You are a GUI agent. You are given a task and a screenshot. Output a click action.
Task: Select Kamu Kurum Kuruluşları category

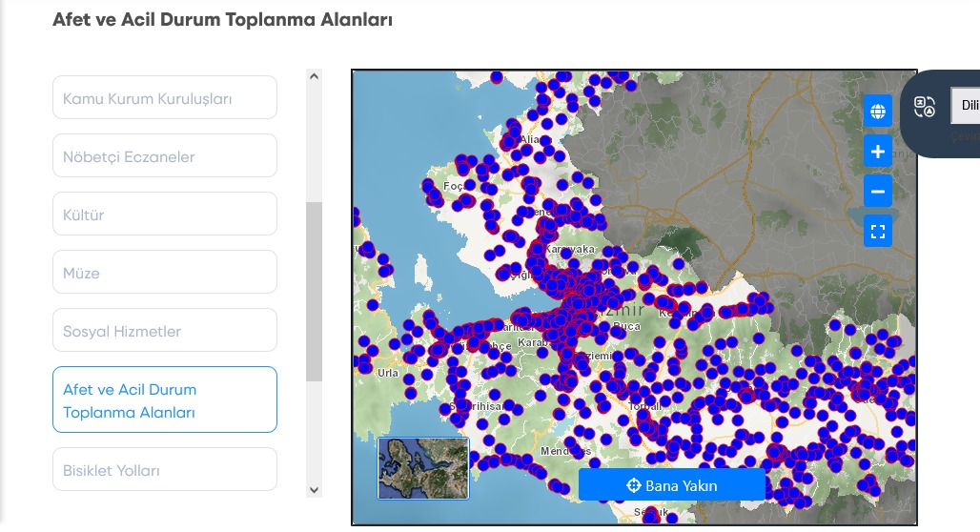[x=165, y=98]
